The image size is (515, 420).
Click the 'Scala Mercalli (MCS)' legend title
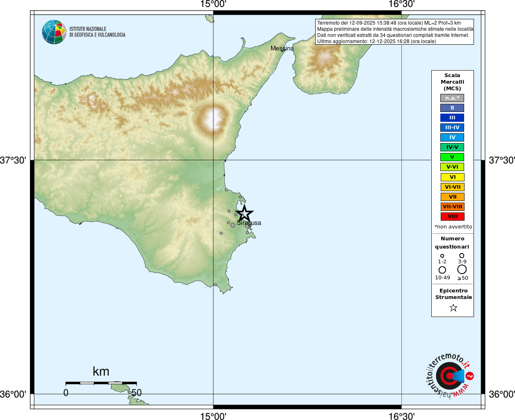(x=452, y=82)
